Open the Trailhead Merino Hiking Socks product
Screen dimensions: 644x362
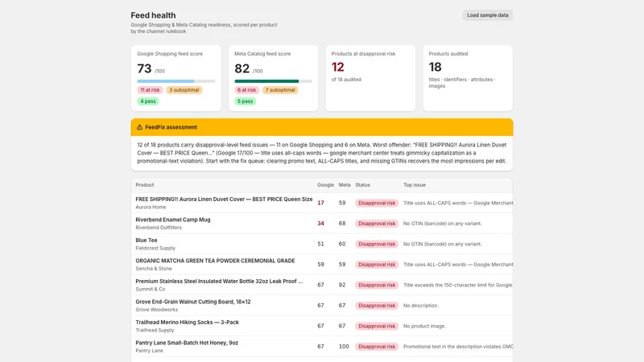pos(187,323)
